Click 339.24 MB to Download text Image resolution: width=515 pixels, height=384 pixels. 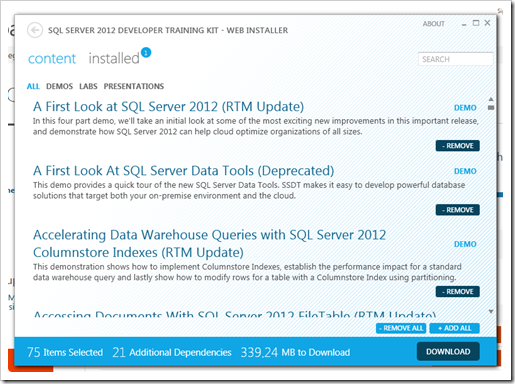[x=295, y=352]
